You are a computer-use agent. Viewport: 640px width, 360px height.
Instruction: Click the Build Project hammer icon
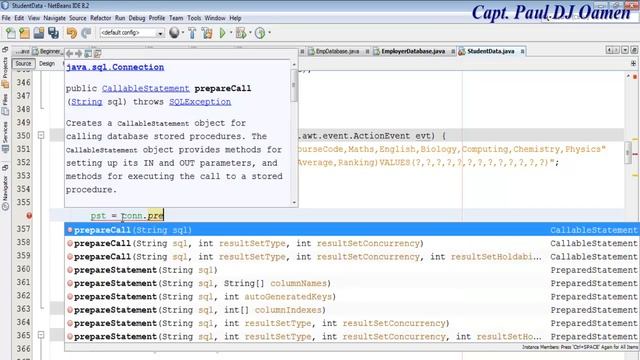point(192,33)
